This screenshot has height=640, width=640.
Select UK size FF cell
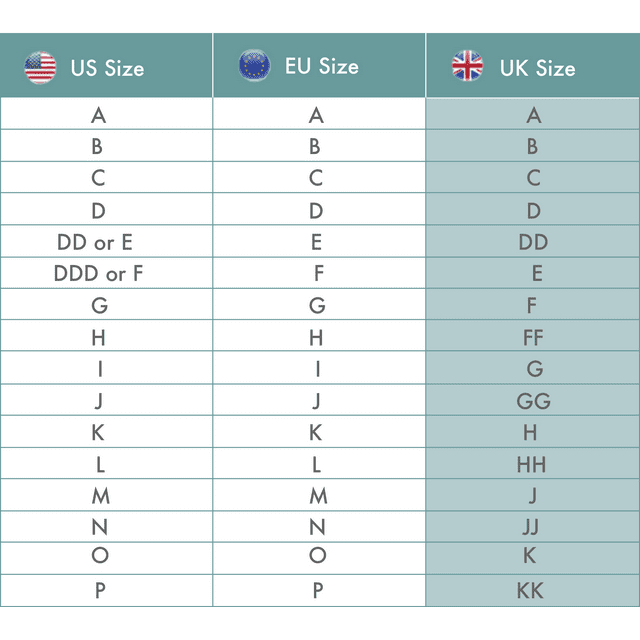tap(533, 337)
